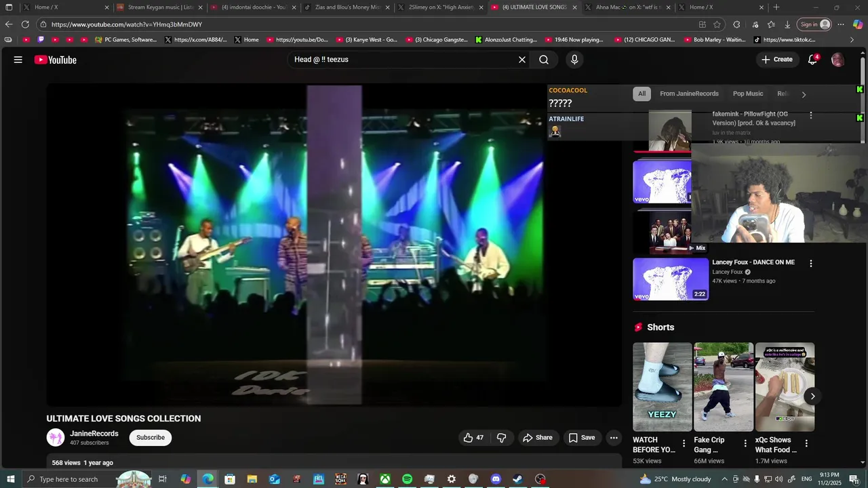Open menu for fakemink PillowFight video

810,115
